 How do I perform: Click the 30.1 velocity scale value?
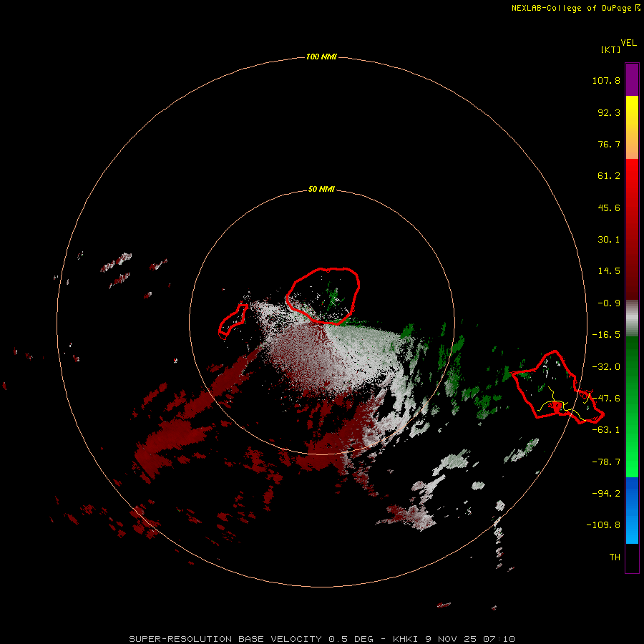(609, 240)
